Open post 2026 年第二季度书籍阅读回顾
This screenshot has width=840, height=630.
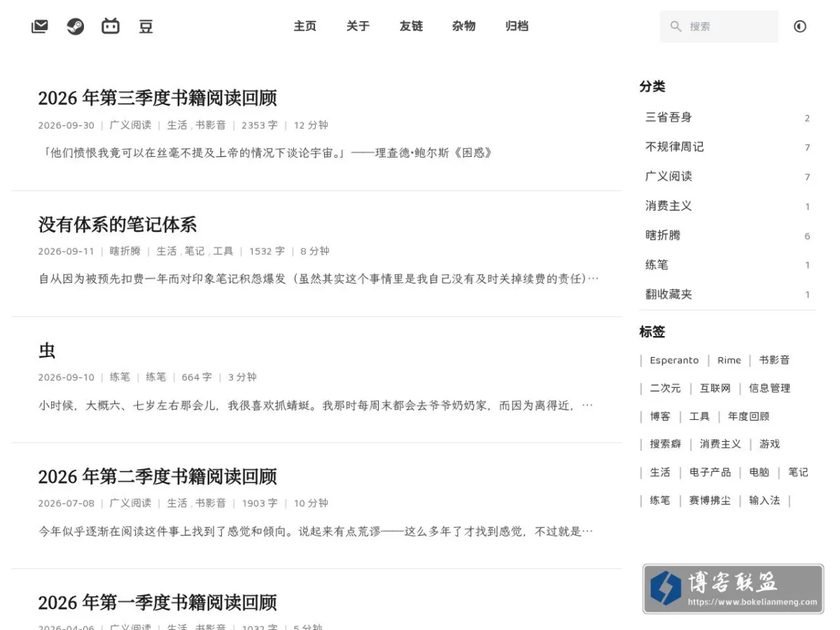[157, 477]
